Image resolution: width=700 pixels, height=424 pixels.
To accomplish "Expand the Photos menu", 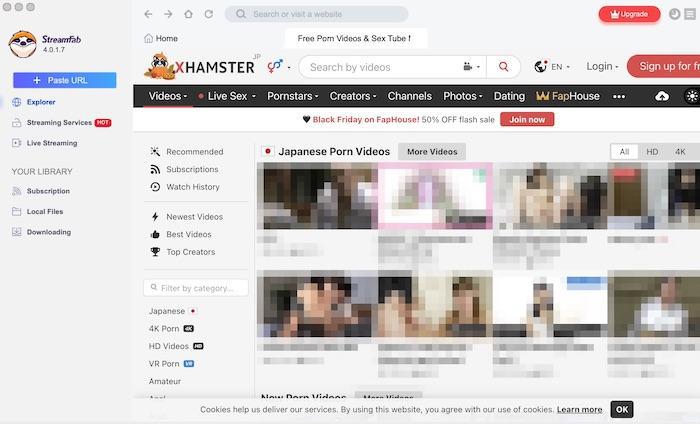I will click(463, 96).
